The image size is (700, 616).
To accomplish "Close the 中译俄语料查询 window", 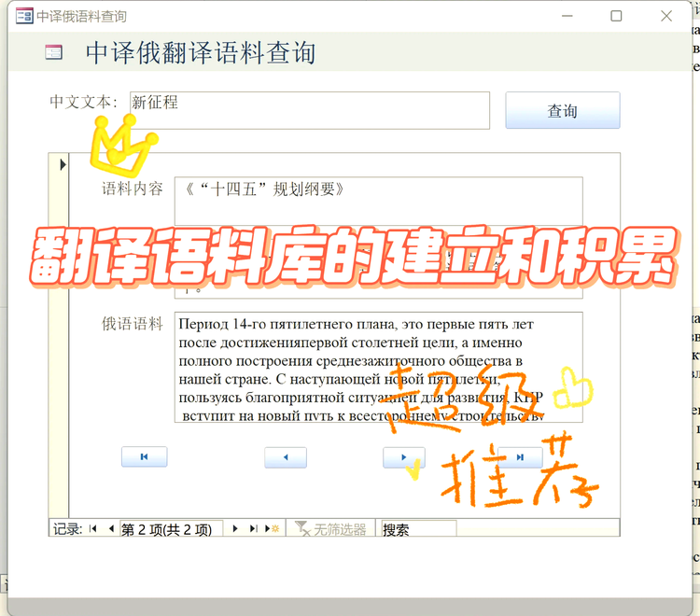I will point(666,16).
